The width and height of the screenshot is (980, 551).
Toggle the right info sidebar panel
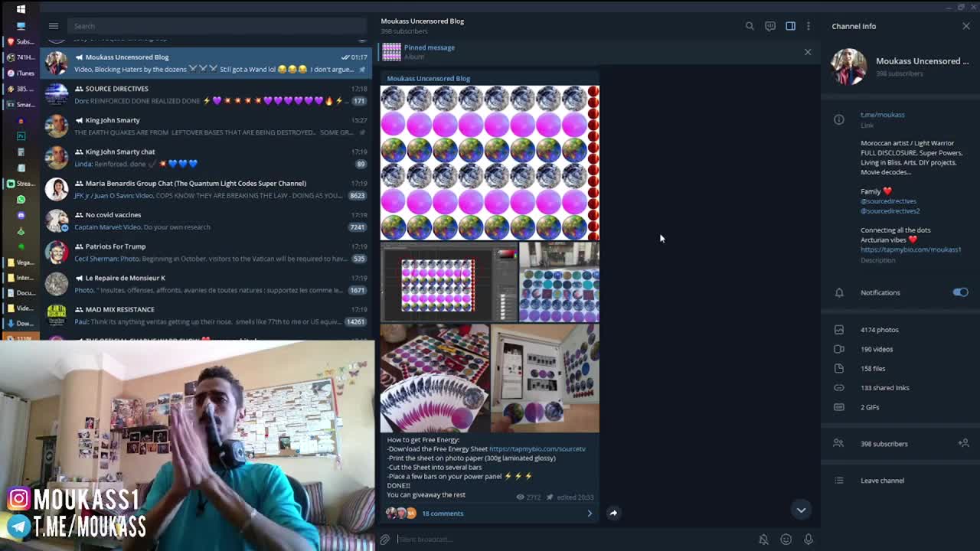click(x=790, y=26)
